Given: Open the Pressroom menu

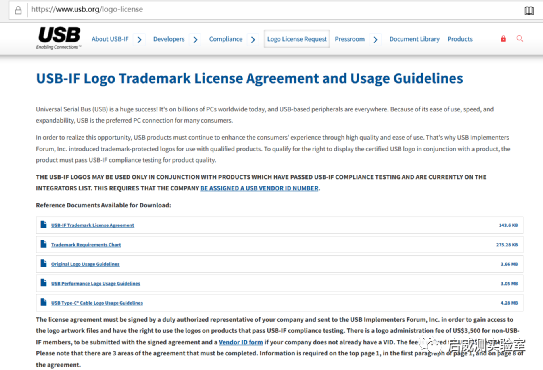Looking at the screenshot, I should pos(350,39).
